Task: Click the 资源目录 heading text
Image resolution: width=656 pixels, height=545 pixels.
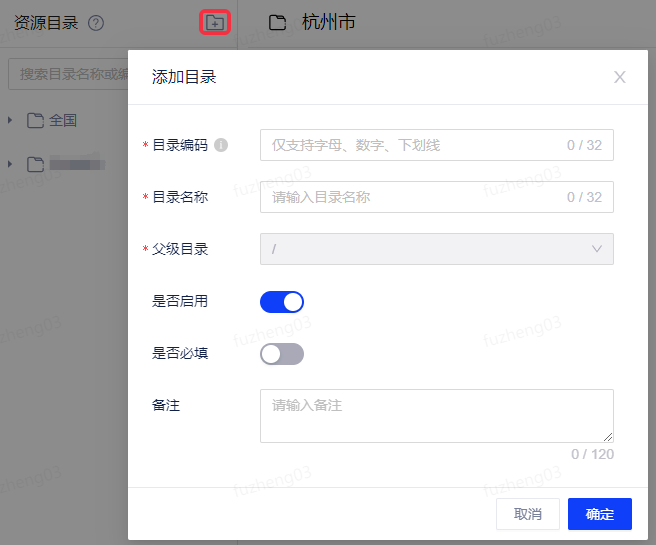Action: pyautogui.click(x=46, y=23)
